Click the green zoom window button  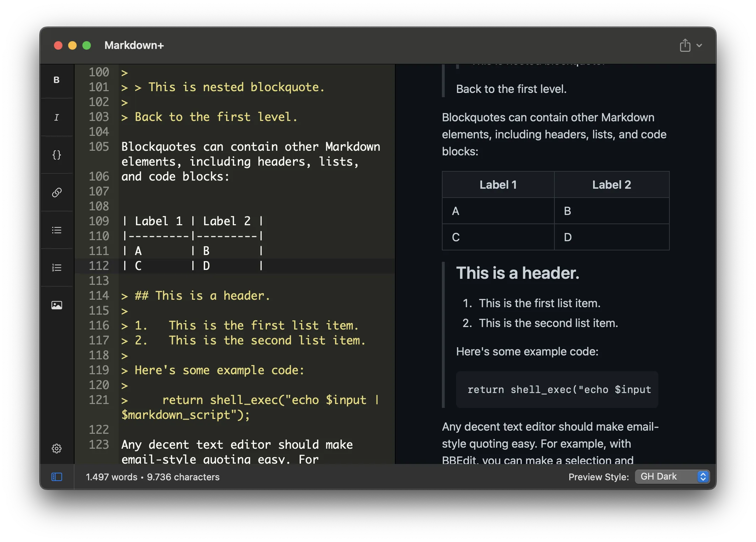pyautogui.click(x=87, y=45)
